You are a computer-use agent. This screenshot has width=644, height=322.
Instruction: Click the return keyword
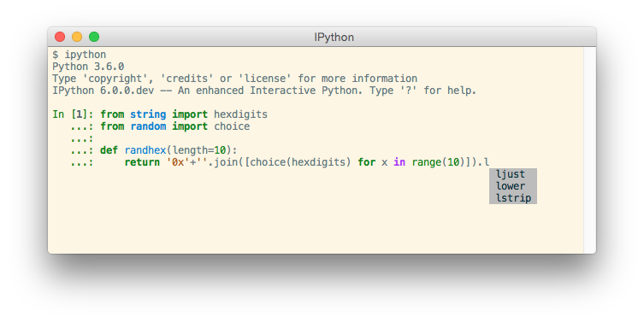tap(142, 162)
